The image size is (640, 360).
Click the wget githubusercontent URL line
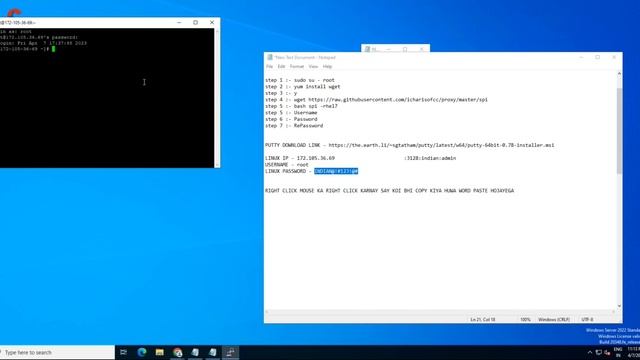pyautogui.click(x=376, y=100)
